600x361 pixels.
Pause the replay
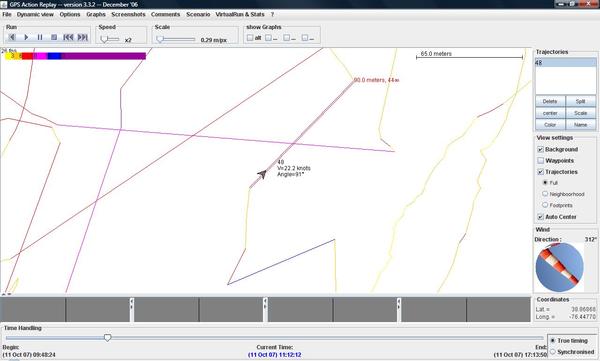coord(40,37)
